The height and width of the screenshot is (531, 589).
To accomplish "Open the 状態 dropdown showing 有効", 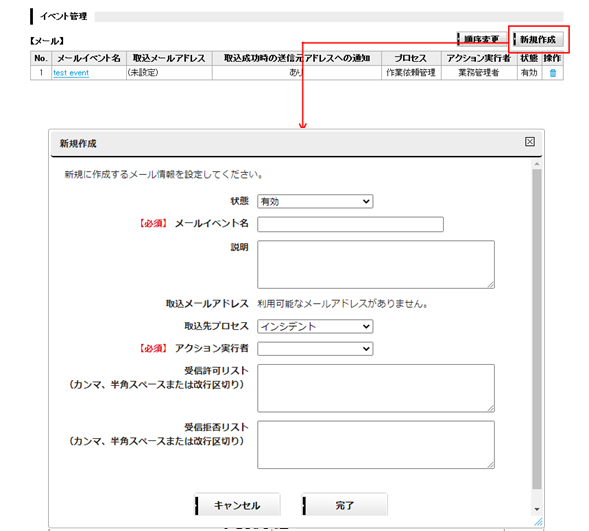I will (315, 201).
